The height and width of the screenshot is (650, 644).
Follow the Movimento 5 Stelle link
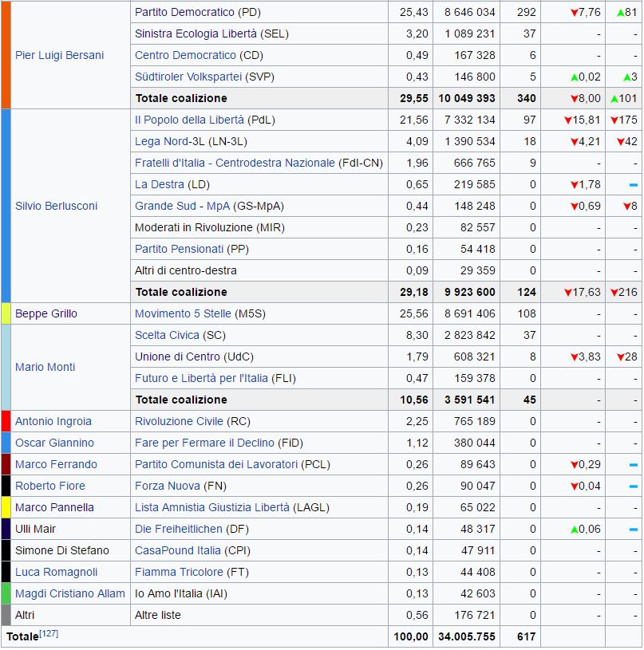183,313
